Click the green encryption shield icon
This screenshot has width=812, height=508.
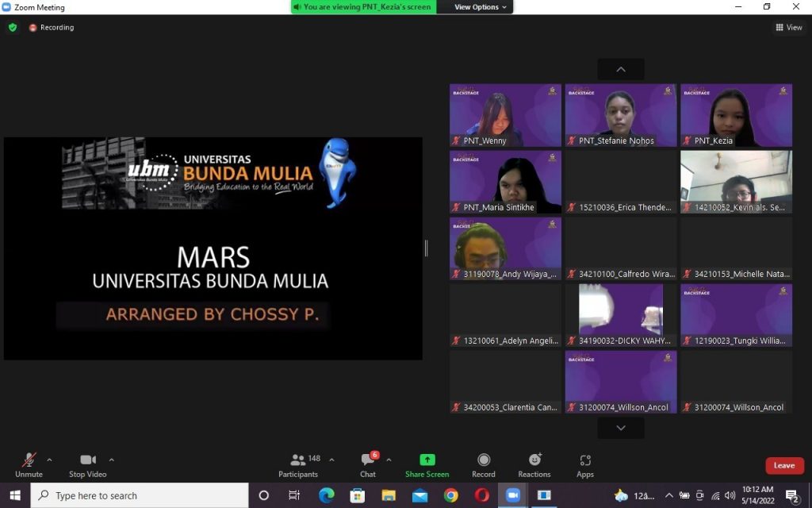13,28
